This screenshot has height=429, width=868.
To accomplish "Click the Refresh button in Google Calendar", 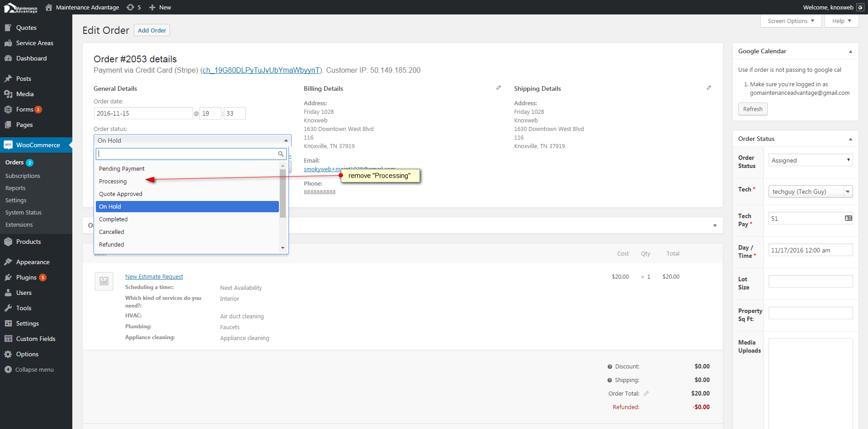I will 752,109.
